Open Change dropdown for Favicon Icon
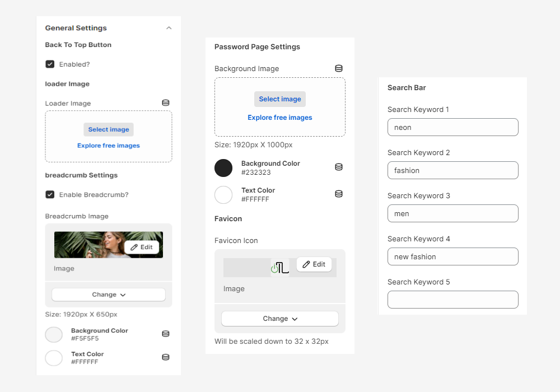Screen dimensions: 560x392 pyautogui.click(x=280, y=319)
